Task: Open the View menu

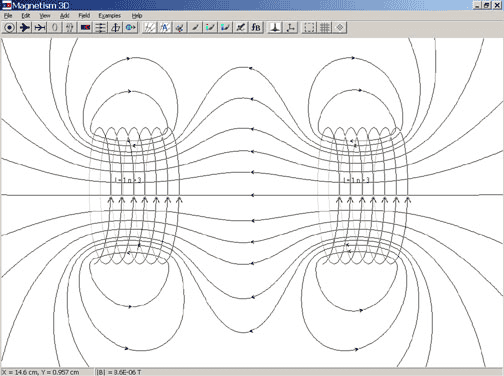Action: 45,16
